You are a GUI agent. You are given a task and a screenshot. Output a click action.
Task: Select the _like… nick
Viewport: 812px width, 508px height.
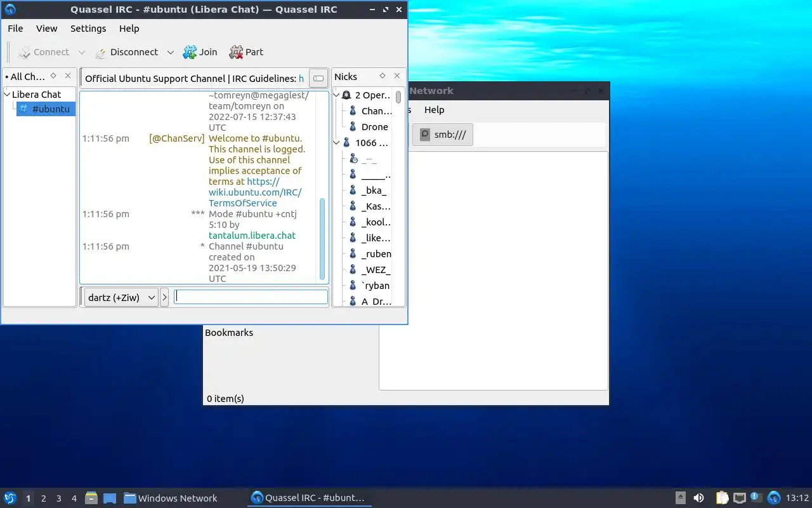click(376, 238)
